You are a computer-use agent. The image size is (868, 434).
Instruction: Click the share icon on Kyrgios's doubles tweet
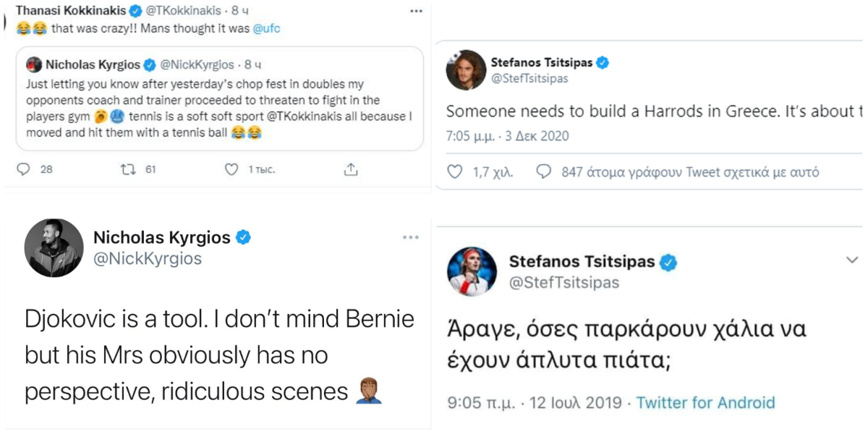[x=352, y=168]
